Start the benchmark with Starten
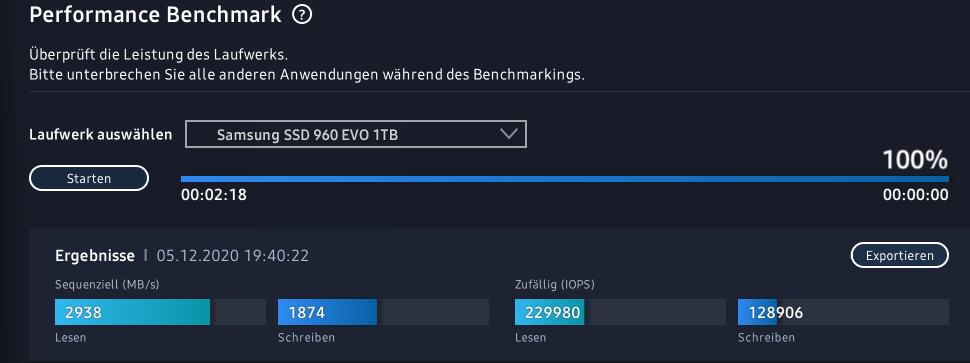The width and height of the screenshot is (970, 363). (x=89, y=178)
